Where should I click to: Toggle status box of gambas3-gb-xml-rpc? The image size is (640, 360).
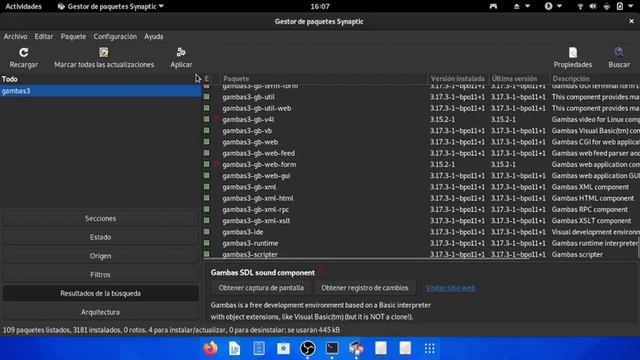207,209
